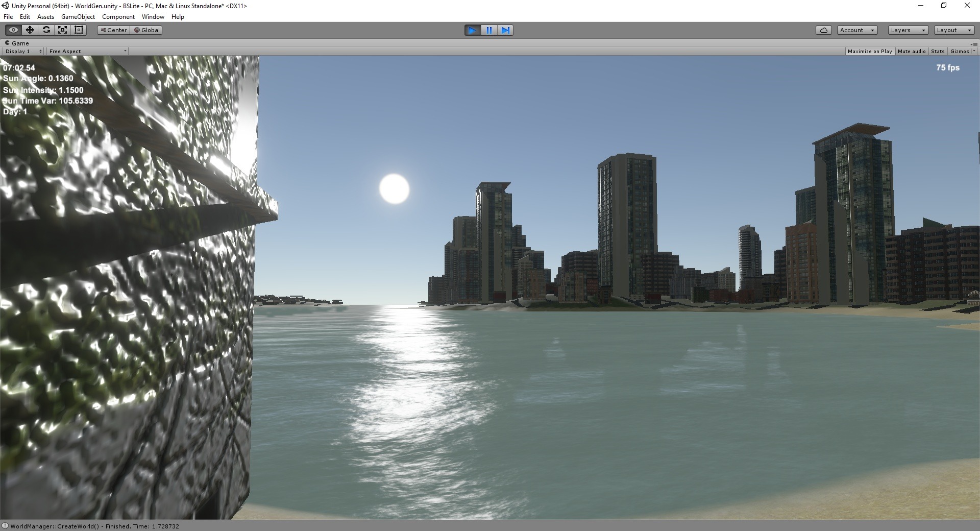Open the Component menu
The width and height of the screenshot is (980, 531).
[x=118, y=17]
